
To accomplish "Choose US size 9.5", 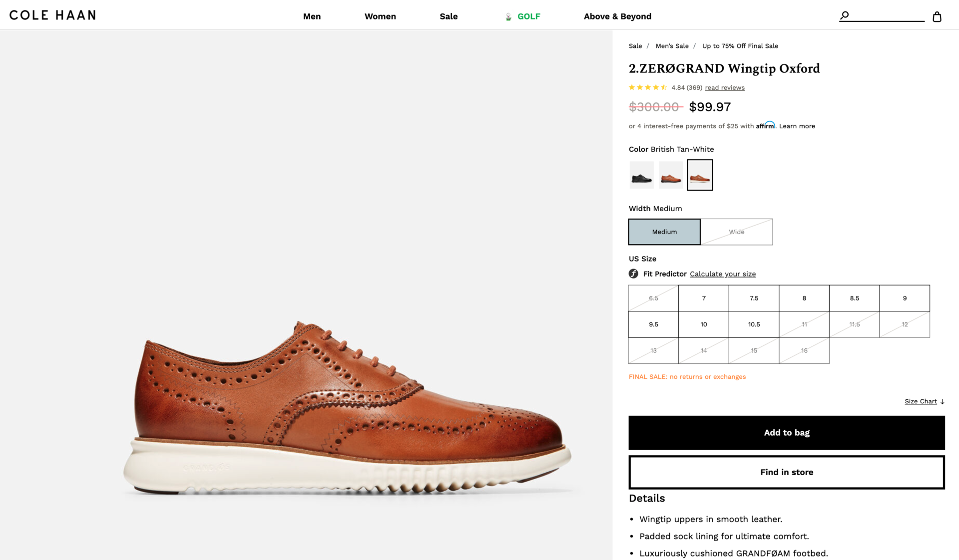I will pyautogui.click(x=653, y=324).
